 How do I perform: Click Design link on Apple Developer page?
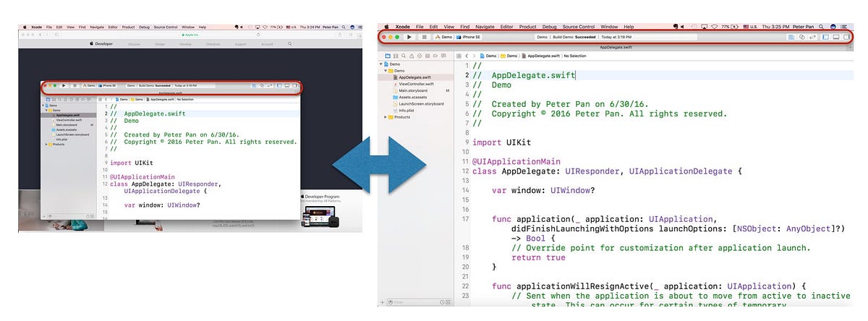160,44
